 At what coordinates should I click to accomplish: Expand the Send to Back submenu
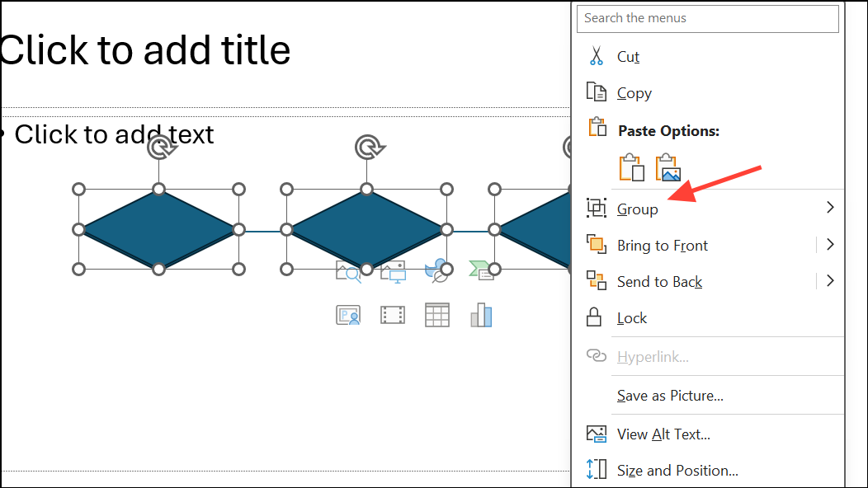click(x=829, y=281)
